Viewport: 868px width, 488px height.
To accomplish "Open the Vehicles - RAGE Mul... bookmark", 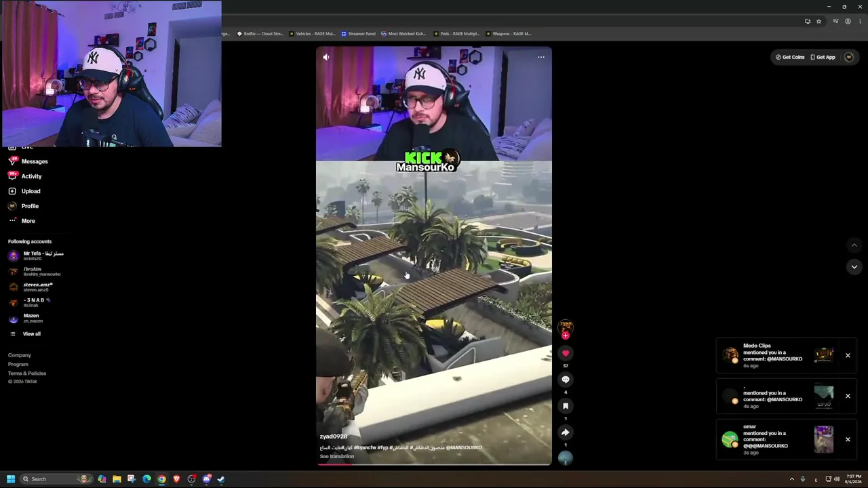I will tap(312, 33).
